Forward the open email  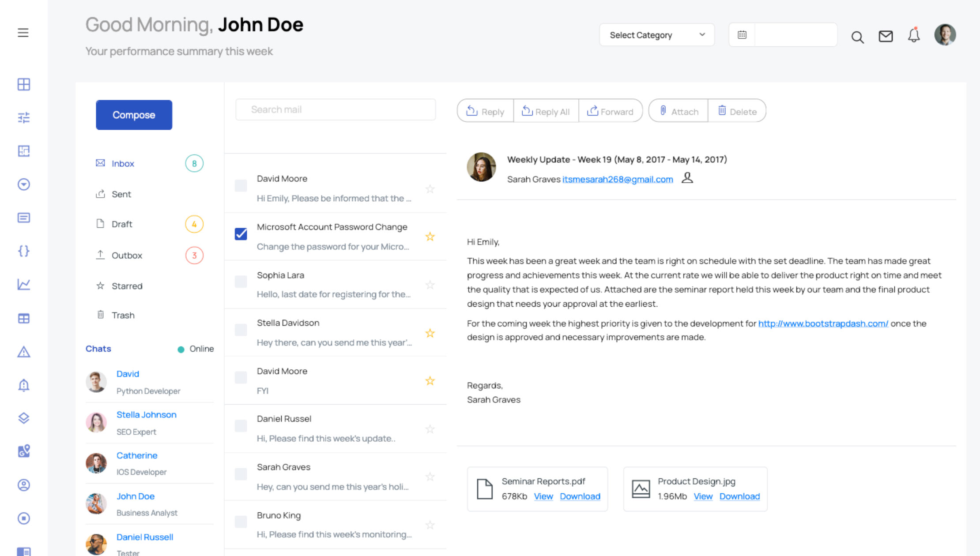click(x=611, y=111)
